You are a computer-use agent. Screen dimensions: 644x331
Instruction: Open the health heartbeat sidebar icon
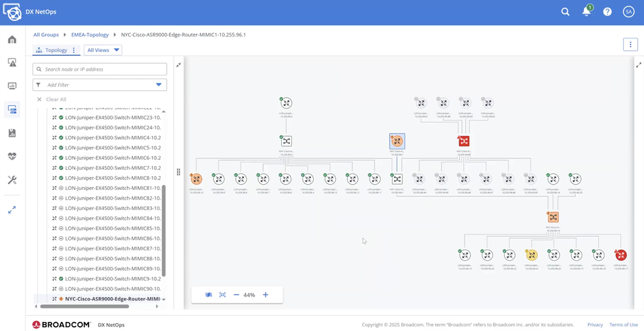pos(12,156)
